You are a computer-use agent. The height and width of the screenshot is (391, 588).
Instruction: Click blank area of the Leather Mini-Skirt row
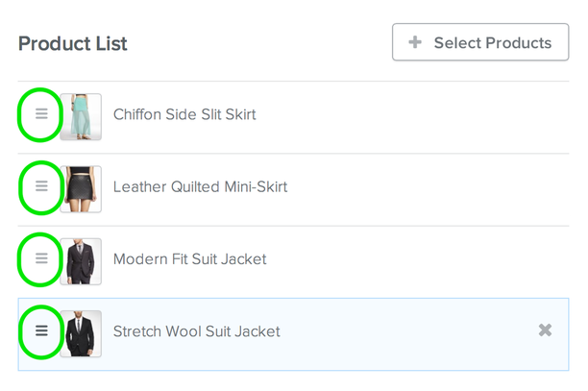point(428,189)
